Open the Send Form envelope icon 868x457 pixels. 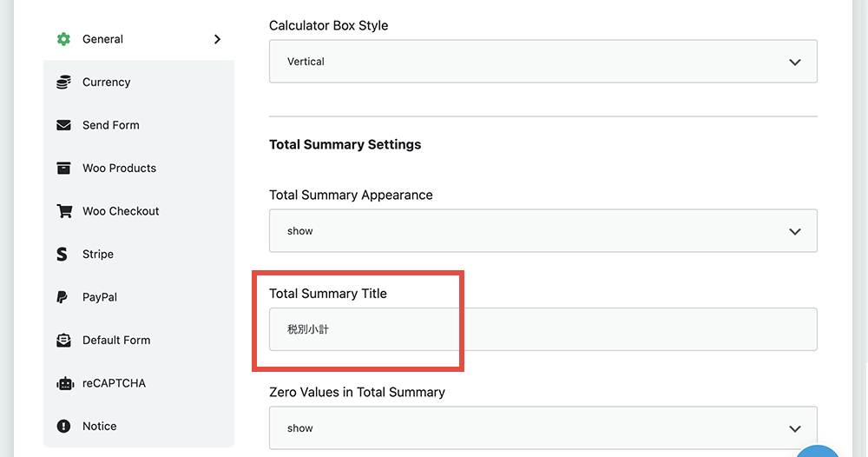(63, 125)
